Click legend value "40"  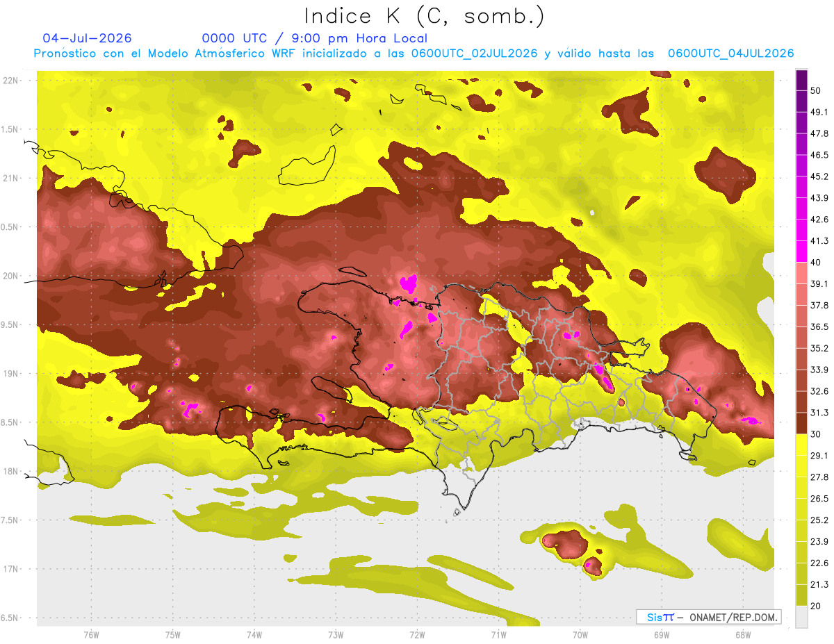pos(815,262)
